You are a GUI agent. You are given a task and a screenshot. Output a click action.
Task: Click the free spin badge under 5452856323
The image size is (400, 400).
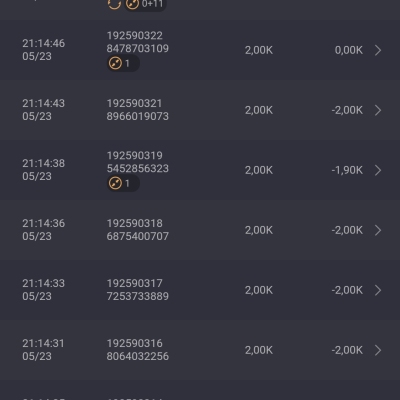[123, 183]
